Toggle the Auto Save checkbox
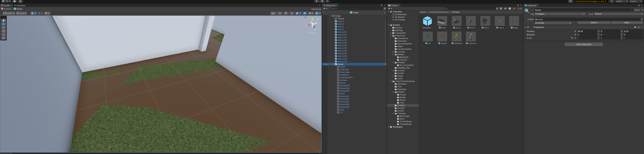This screenshot has height=154, width=644. 310,9
